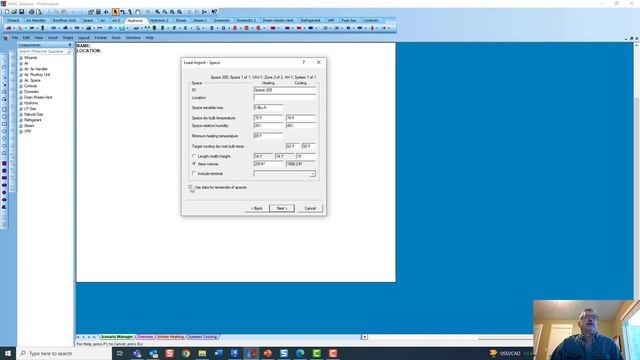This screenshot has width=640, height=360.
Task: Expand the Natural Gas tree node
Action: click(21, 115)
